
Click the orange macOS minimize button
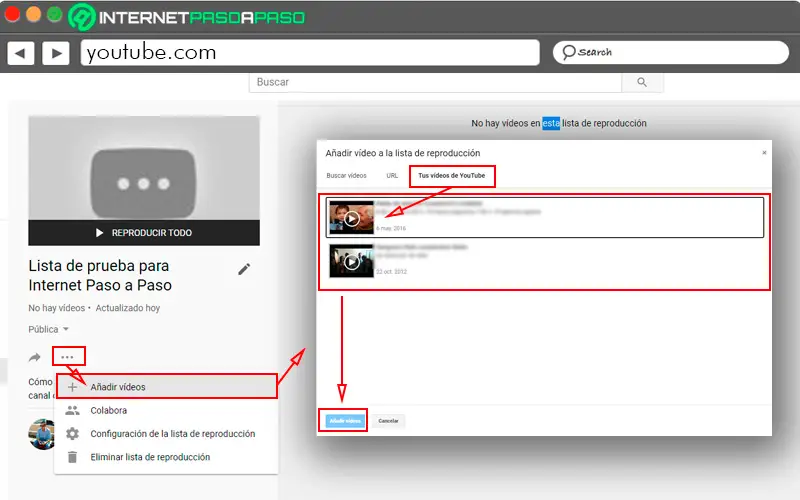coord(34,14)
